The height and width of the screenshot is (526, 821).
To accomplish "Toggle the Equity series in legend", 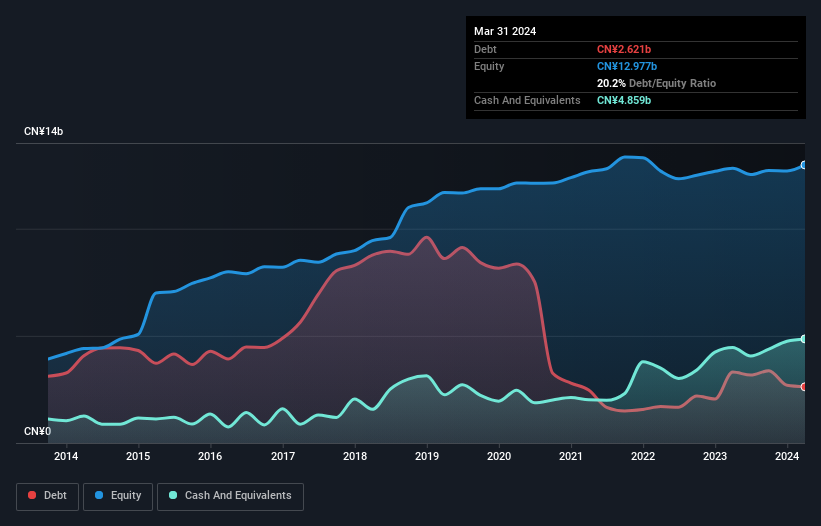I will 117,496.
